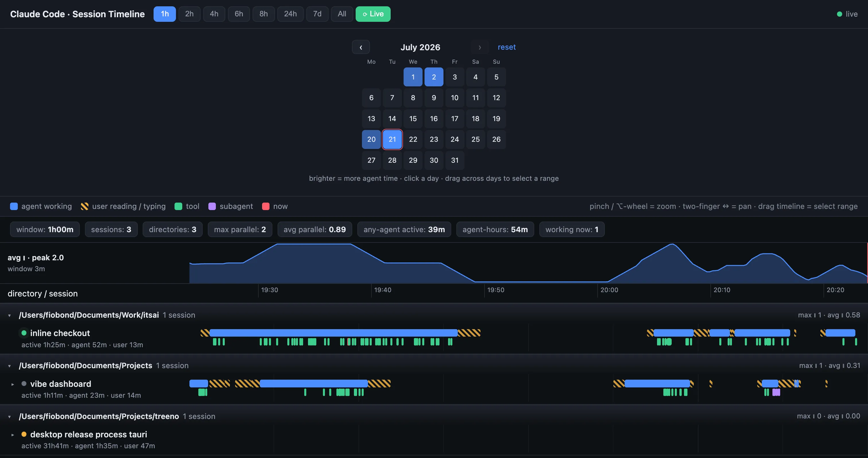Go to previous month in calendar
The width and height of the screenshot is (868, 458).
pos(361,47)
